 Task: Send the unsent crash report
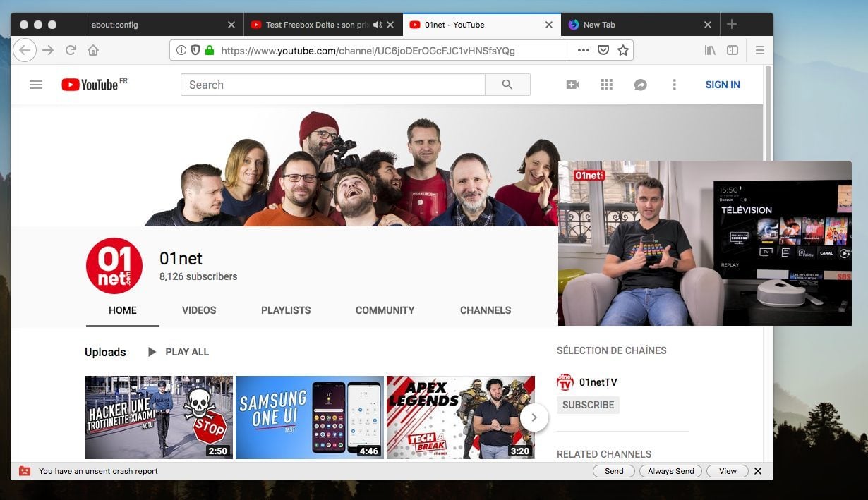[x=614, y=471]
